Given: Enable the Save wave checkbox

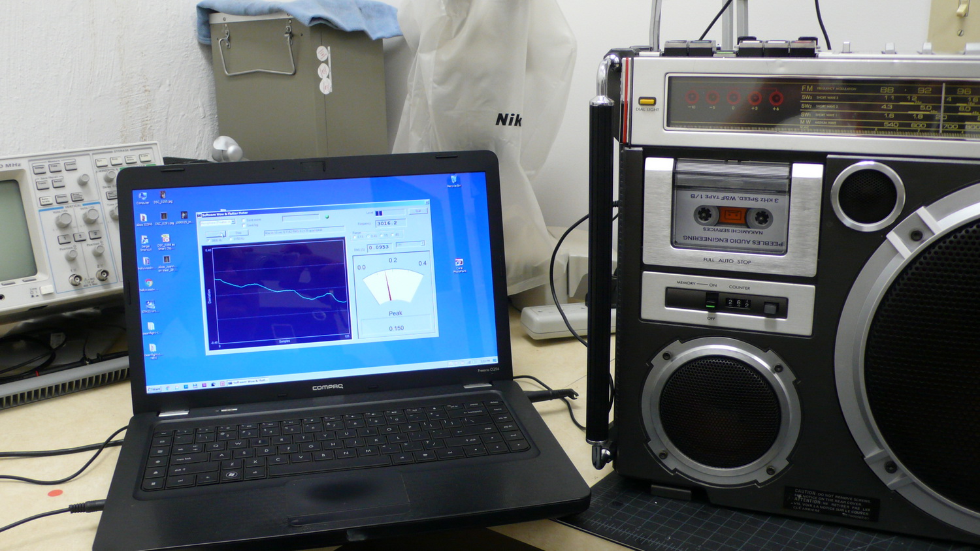Looking at the screenshot, I should tap(244, 220).
